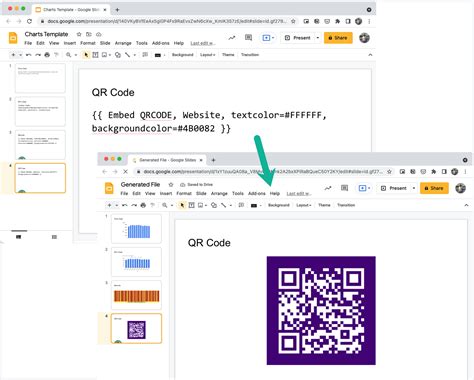Click undo icon in Charts Template toolbar
The width and height of the screenshot is (474, 380).
tap(29, 55)
